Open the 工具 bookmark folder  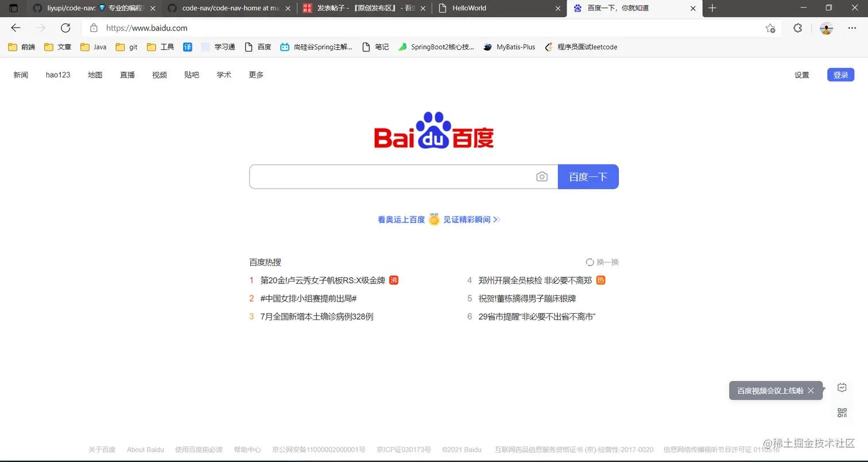point(161,47)
